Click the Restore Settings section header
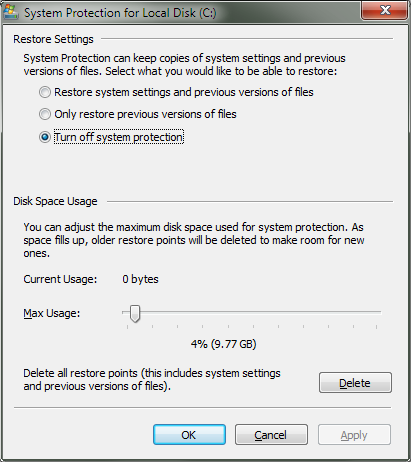Screen dimensions: 411x462 tap(53, 39)
